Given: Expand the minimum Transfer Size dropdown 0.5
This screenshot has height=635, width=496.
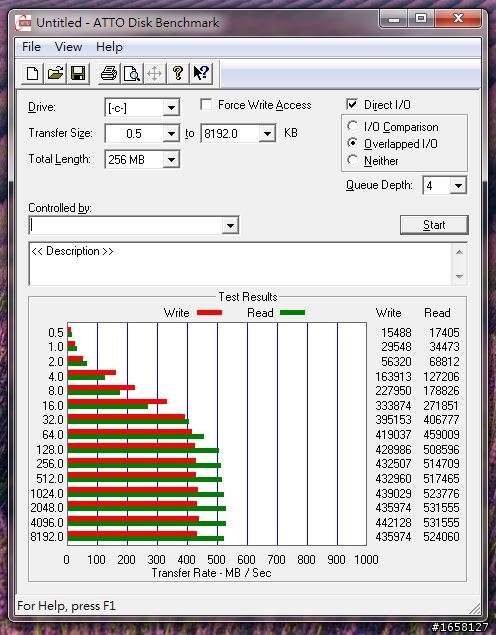Looking at the screenshot, I should coord(171,134).
